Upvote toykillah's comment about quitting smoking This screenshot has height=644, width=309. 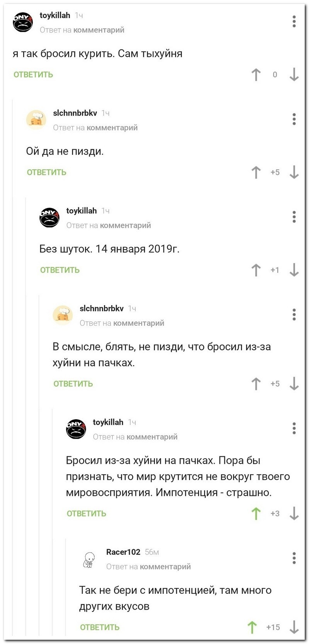pyautogui.click(x=255, y=74)
